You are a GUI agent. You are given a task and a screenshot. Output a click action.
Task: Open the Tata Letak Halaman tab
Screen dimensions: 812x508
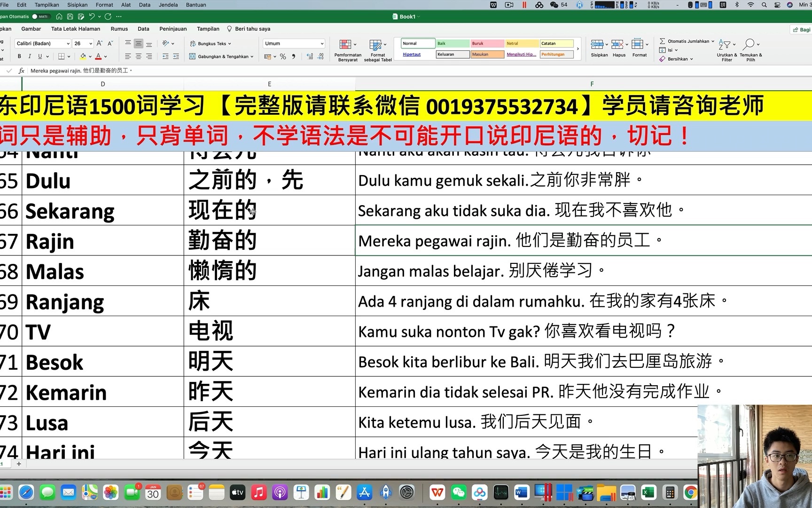(76, 29)
